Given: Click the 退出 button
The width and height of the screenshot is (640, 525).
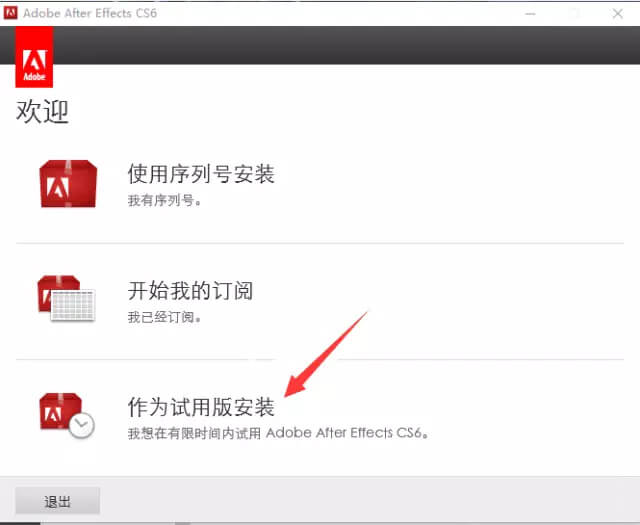Looking at the screenshot, I should pyautogui.click(x=58, y=501).
